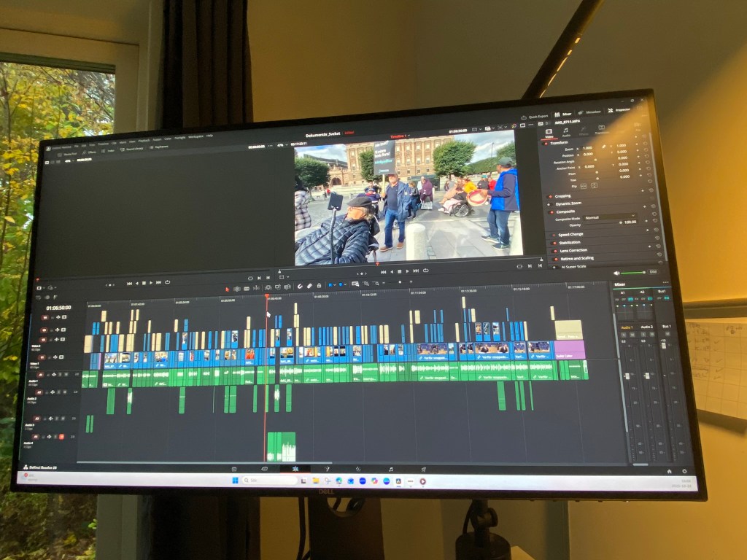The image size is (747, 560).
Task: Click the Audio 1 track A1 destination button
Action: pos(41,376)
